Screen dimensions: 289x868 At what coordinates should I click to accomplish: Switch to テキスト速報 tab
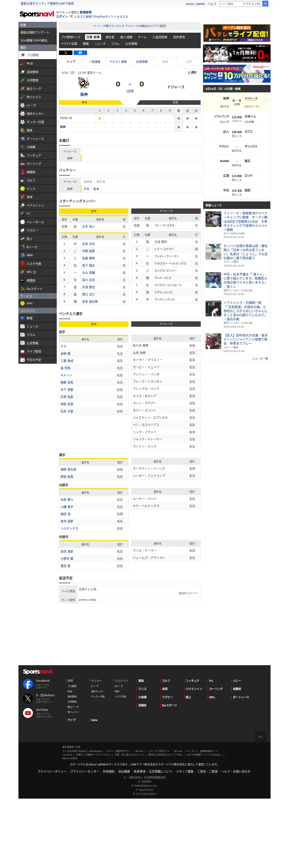coord(118,62)
